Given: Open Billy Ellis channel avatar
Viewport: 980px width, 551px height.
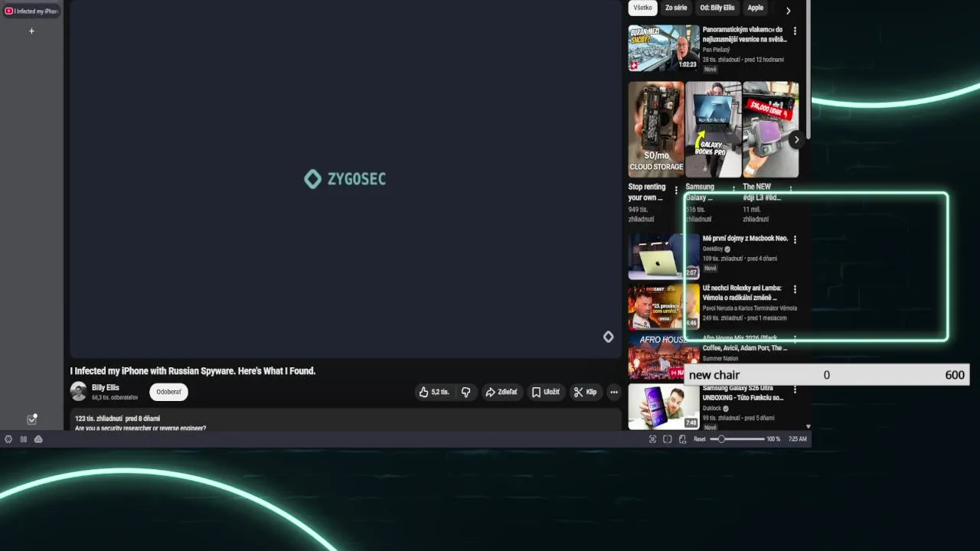Looking at the screenshot, I should 78,392.
